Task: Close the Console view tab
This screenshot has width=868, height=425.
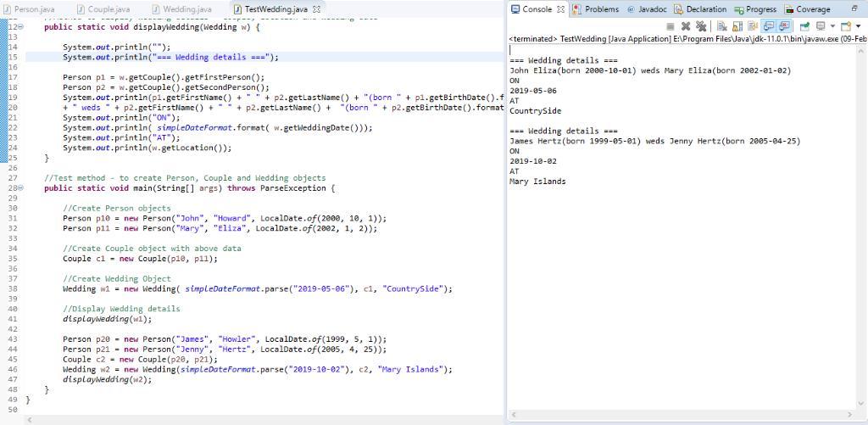Action: point(560,8)
